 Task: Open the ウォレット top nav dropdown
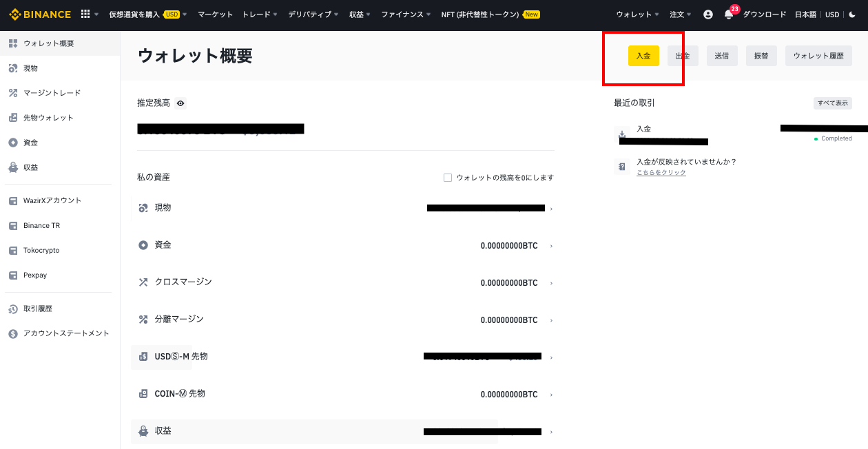coord(638,14)
